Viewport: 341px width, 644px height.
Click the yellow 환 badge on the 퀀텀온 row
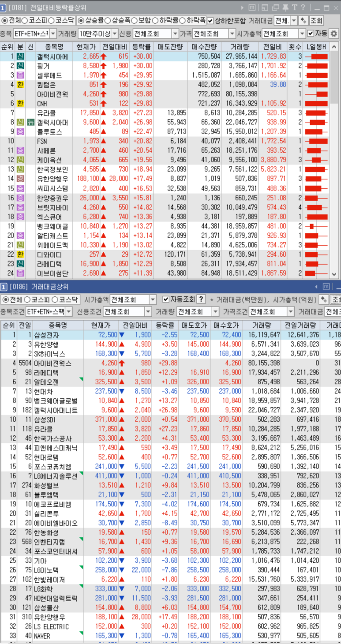click(20, 85)
